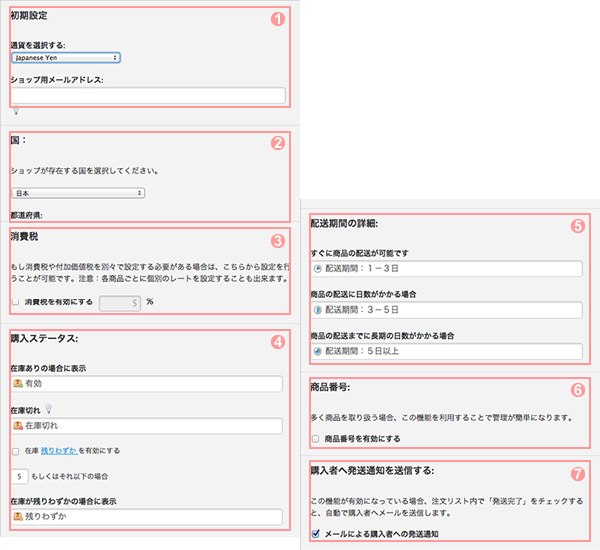Open the 残りわずか hyperlink

(59, 451)
